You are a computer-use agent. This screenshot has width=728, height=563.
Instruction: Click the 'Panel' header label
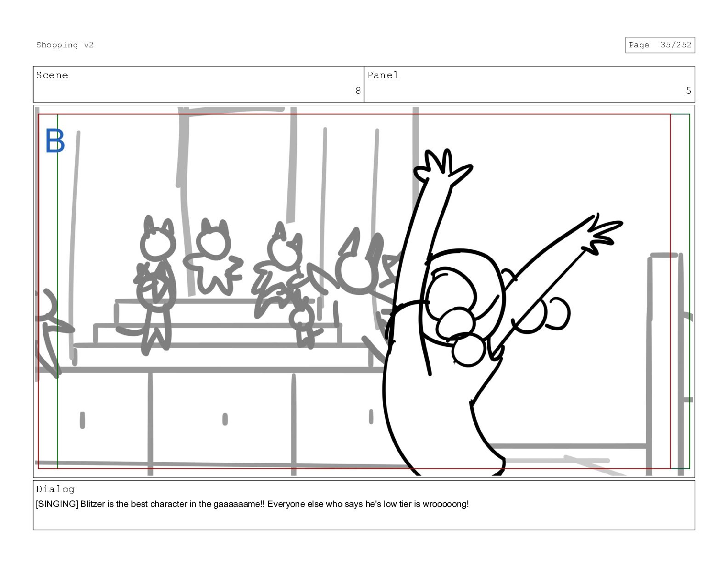coord(383,75)
